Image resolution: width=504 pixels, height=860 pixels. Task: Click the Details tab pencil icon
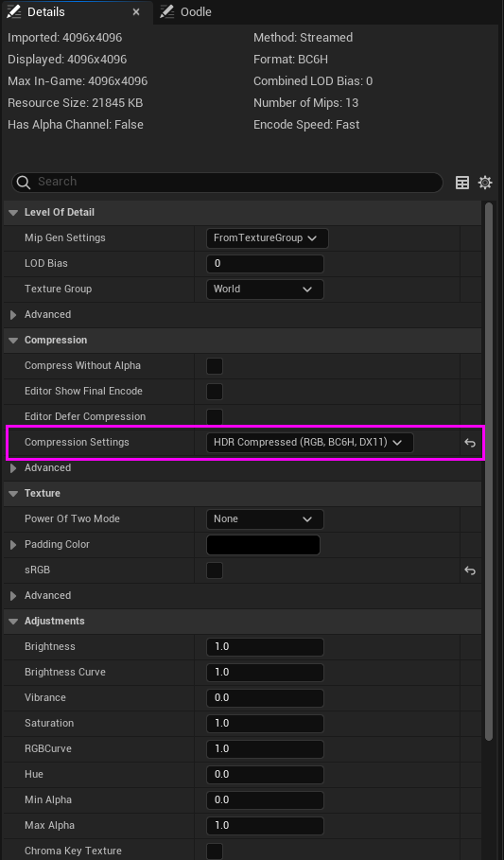[x=13, y=11]
